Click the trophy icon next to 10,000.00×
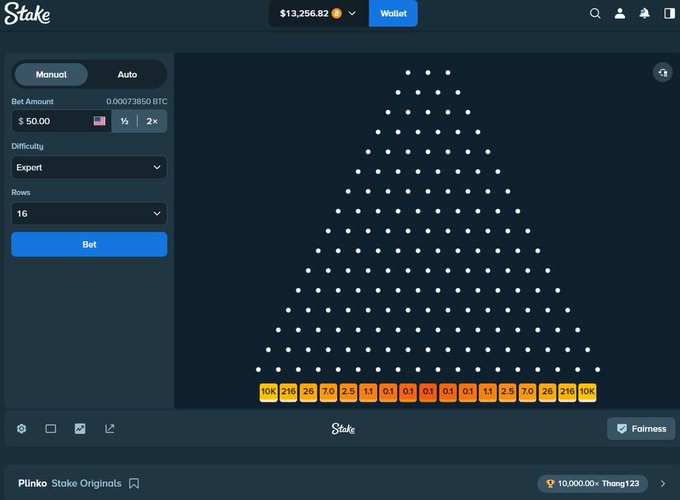Viewport: 680px width, 500px height. tap(550, 483)
